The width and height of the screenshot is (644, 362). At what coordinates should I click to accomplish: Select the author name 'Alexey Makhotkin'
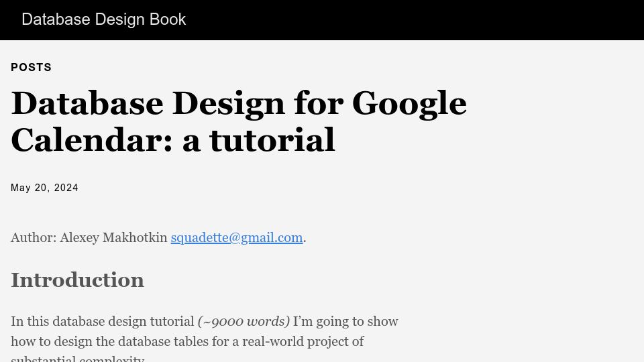(x=113, y=237)
